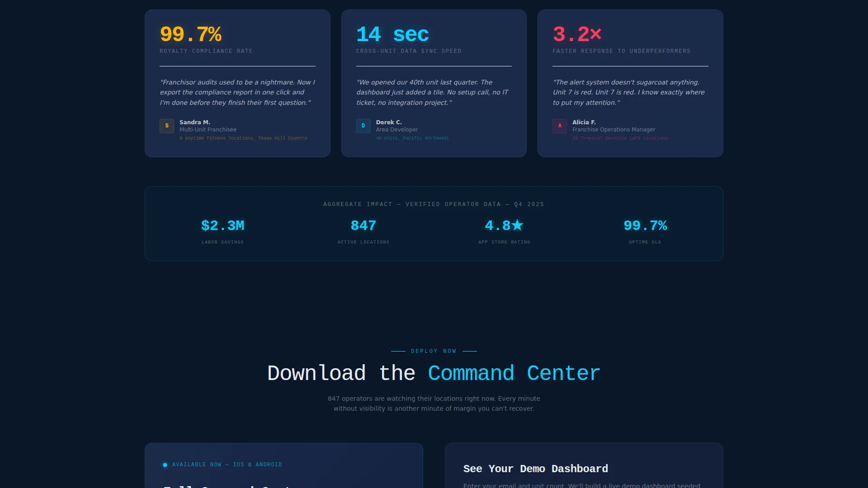
Task: Click the 847 operators subheading paragraph
Action: tap(434, 404)
